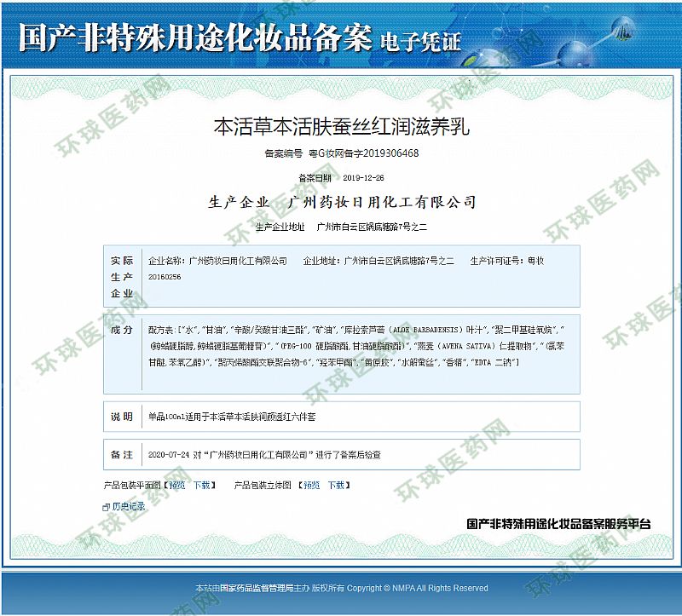
Task: Download the 产品包装平面图 file
Action: click(x=201, y=485)
